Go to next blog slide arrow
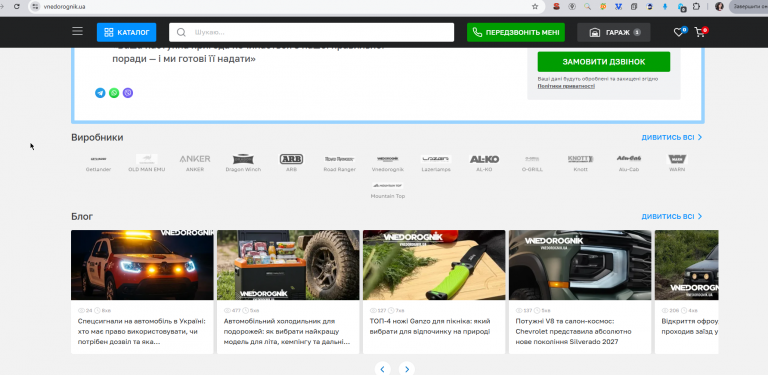Screen dimensions: 768x375 [407, 369]
